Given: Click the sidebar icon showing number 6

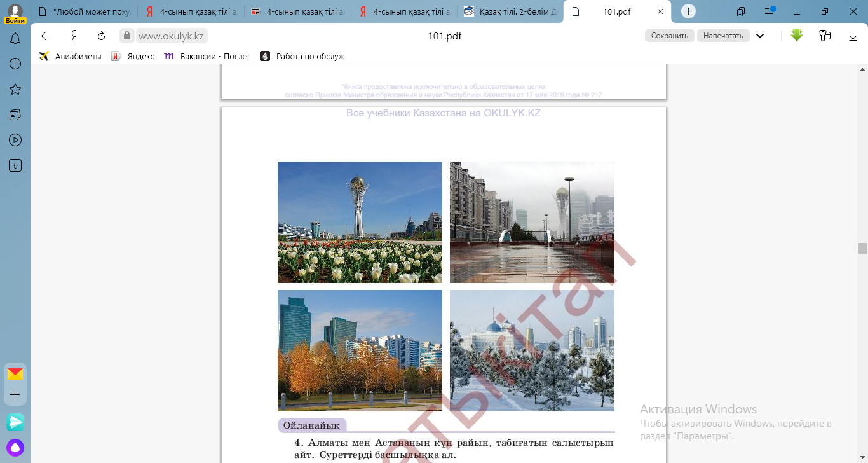Looking at the screenshot, I should coord(15,165).
